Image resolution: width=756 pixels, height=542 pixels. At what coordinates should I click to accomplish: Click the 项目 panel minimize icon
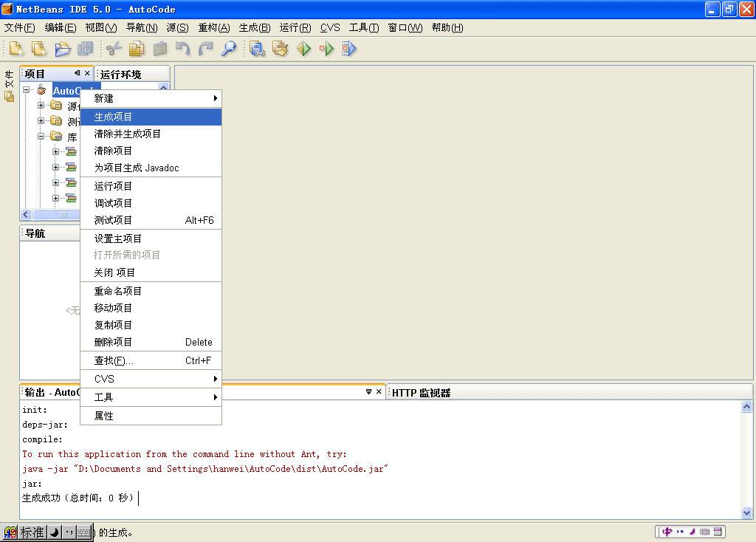click(77, 73)
